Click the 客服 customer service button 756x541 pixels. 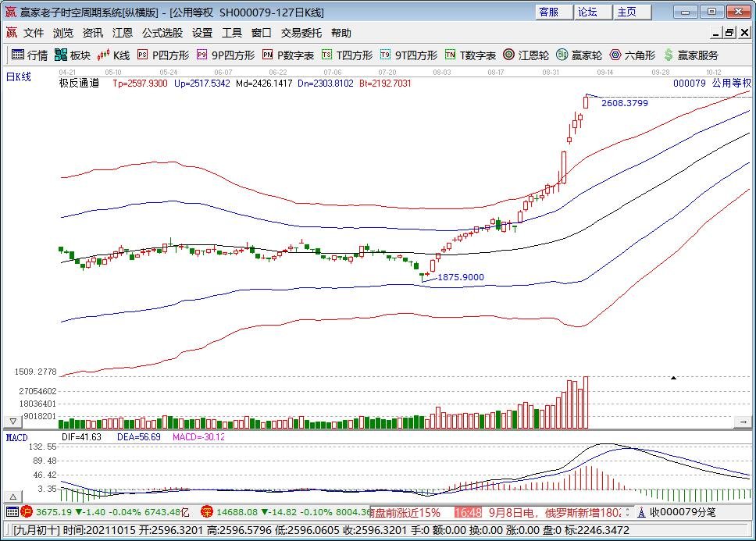coord(554,12)
